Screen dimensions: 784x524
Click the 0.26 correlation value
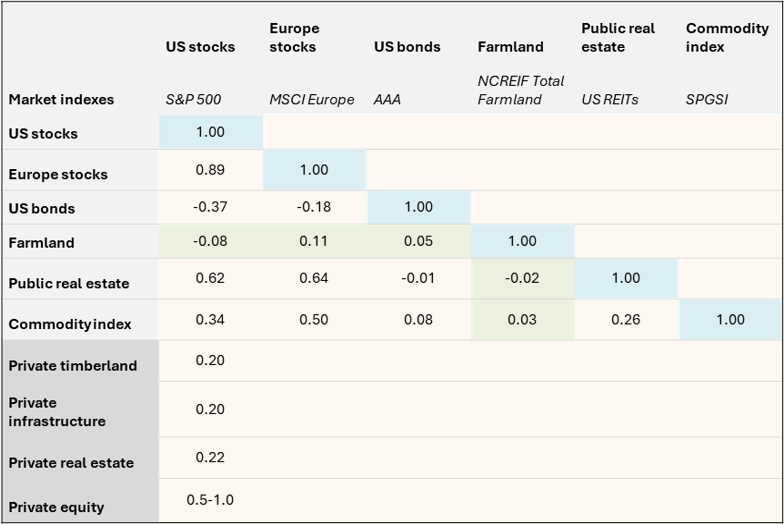click(x=626, y=320)
